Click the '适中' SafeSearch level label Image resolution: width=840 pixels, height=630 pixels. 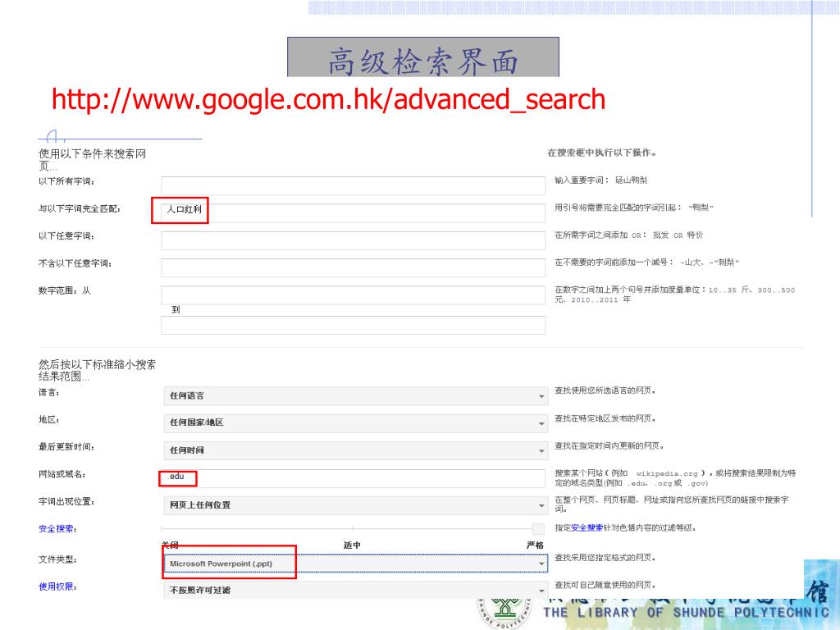pyautogui.click(x=352, y=545)
